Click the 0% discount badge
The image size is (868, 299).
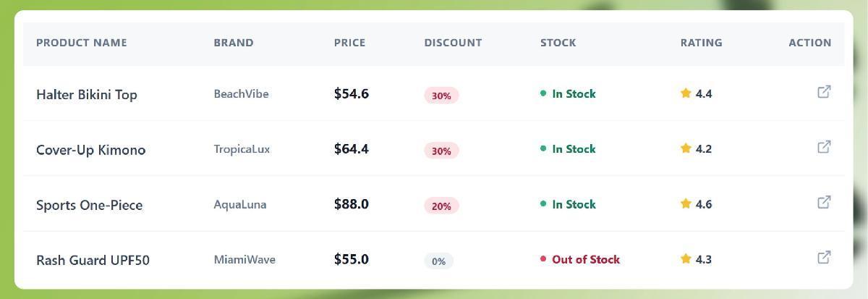coord(438,261)
